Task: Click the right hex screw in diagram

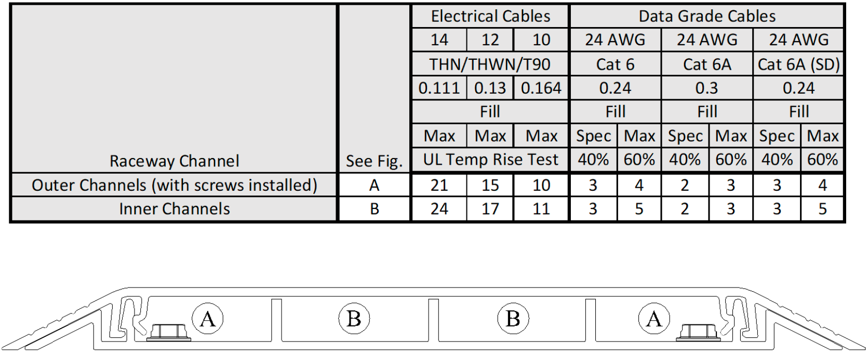Action: coord(698,333)
